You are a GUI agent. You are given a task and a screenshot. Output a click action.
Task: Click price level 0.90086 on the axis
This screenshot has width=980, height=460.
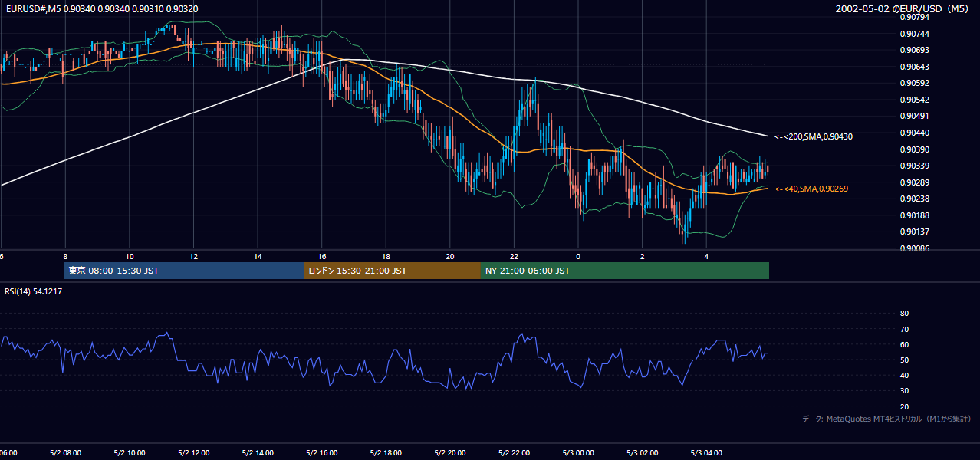913,248
